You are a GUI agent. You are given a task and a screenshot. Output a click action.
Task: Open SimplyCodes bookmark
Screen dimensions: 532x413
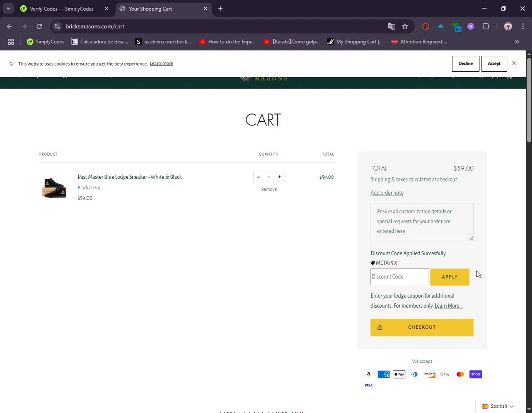pos(46,41)
